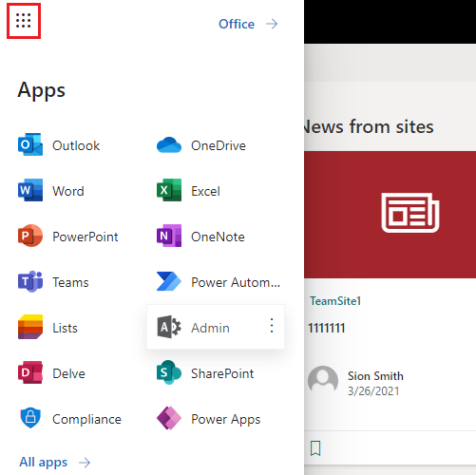The height and width of the screenshot is (475, 476).
Task: Click the Admin text label
Action: click(x=210, y=328)
